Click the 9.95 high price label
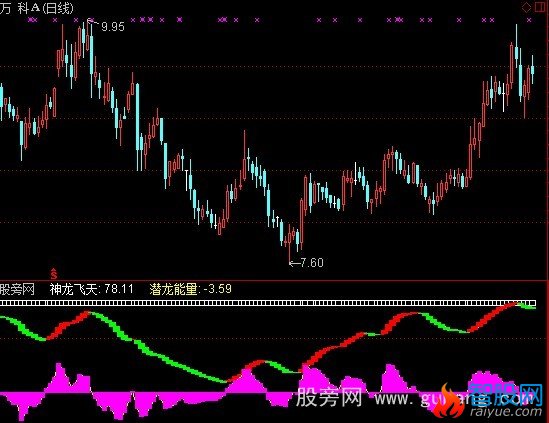The width and height of the screenshot is (549, 423). click(x=113, y=27)
